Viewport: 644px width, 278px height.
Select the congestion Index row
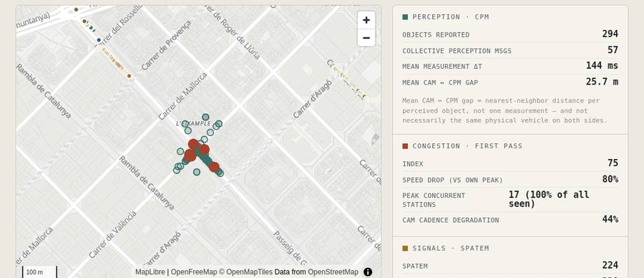pyautogui.click(x=510, y=163)
